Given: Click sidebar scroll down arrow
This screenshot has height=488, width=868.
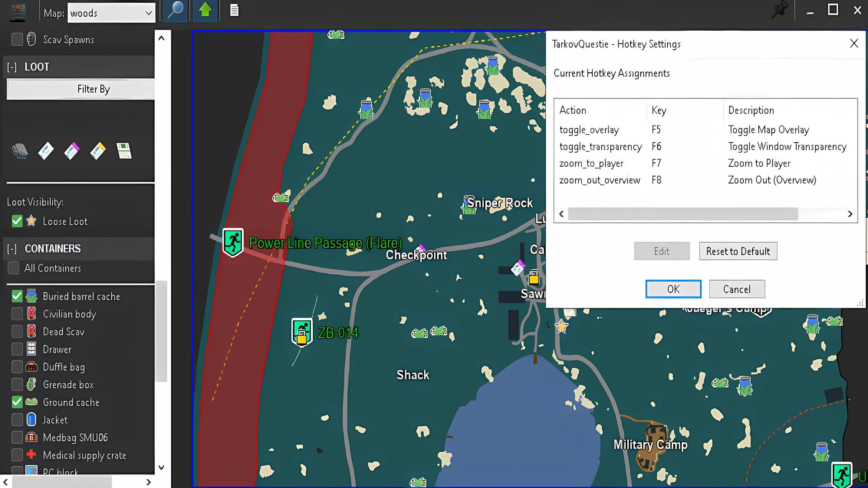Looking at the screenshot, I should 161,468.
